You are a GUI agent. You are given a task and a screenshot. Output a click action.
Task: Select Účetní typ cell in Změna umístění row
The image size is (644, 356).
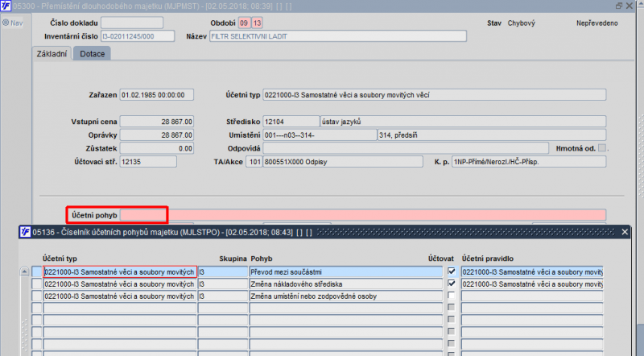[x=120, y=296]
